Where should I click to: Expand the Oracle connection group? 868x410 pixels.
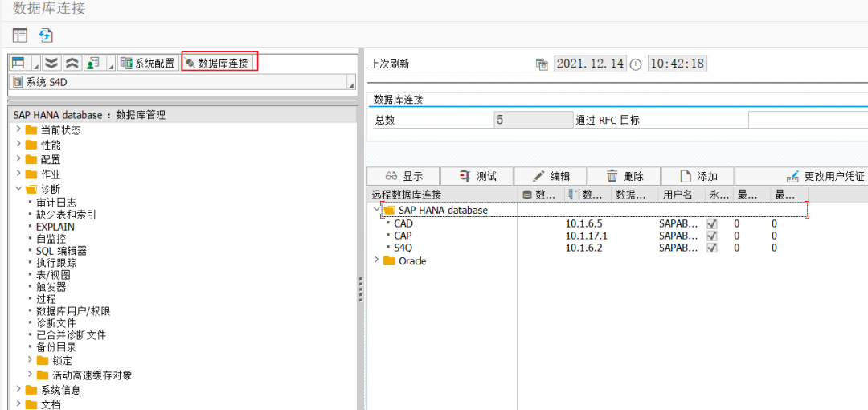tap(377, 260)
